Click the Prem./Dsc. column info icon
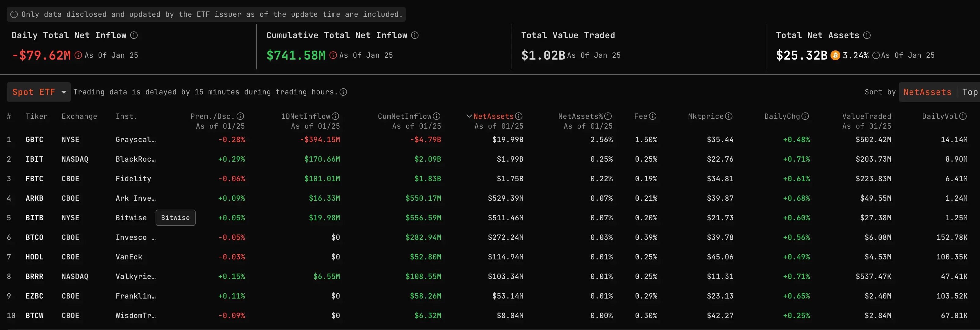Screen dimensions: 980x330 point(241,116)
